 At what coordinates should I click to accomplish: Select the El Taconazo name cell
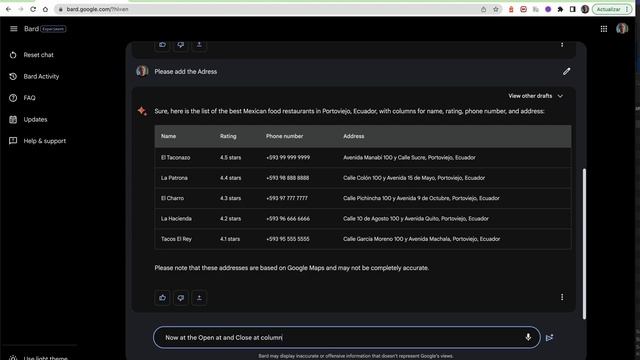[x=176, y=158]
